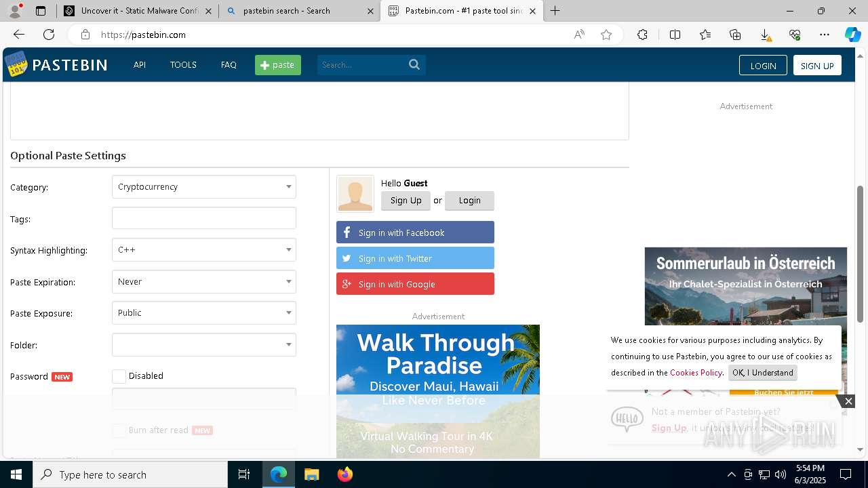The height and width of the screenshot is (488, 868).
Task: Click the search magnifier icon in Pastebin header
Action: coord(414,64)
